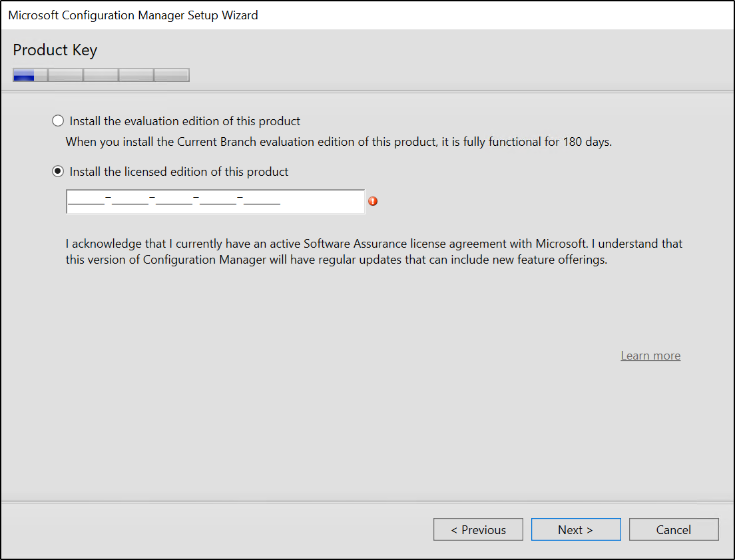This screenshot has height=560, width=735.
Task: Click the wizard progress bar
Action: (101, 75)
